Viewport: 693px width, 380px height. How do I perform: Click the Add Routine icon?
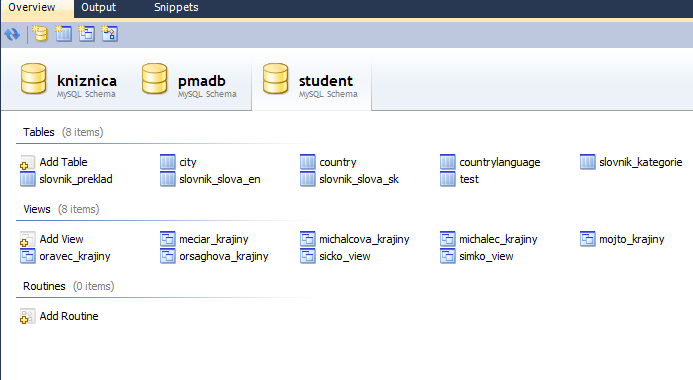click(x=27, y=316)
